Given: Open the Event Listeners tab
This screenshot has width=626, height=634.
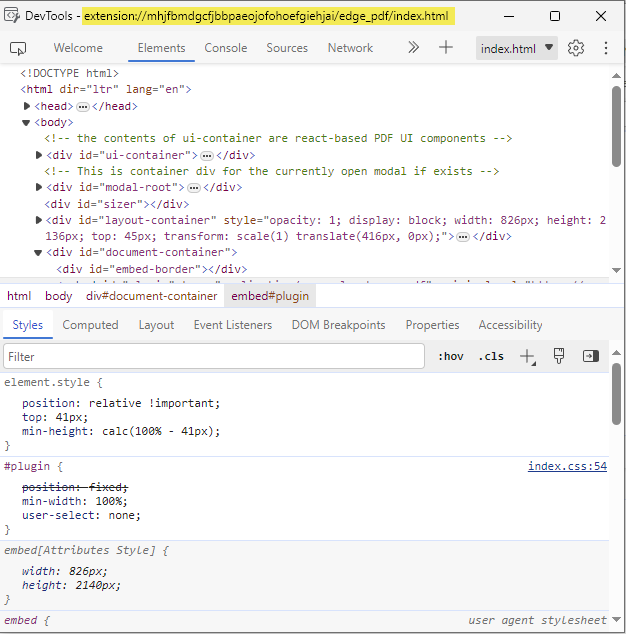Looking at the screenshot, I should click(x=233, y=325).
